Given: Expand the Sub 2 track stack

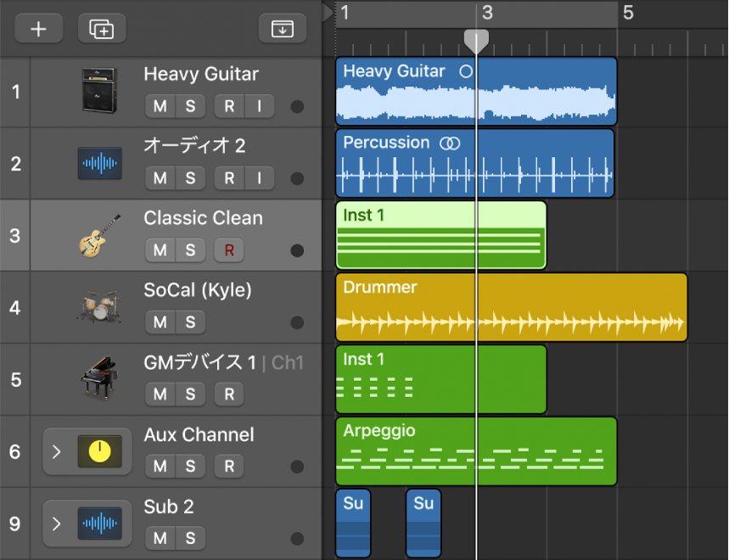Looking at the screenshot, I should pos(57,524).
